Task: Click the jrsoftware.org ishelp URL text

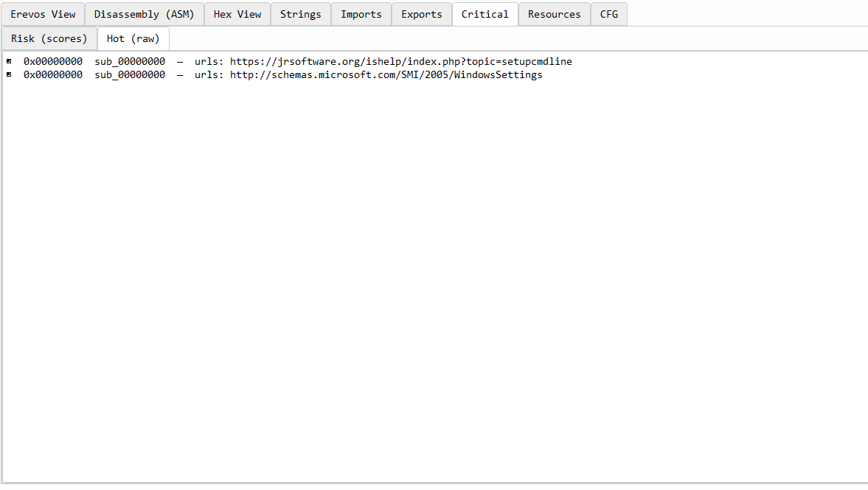Action: click(x=401, y=62)
